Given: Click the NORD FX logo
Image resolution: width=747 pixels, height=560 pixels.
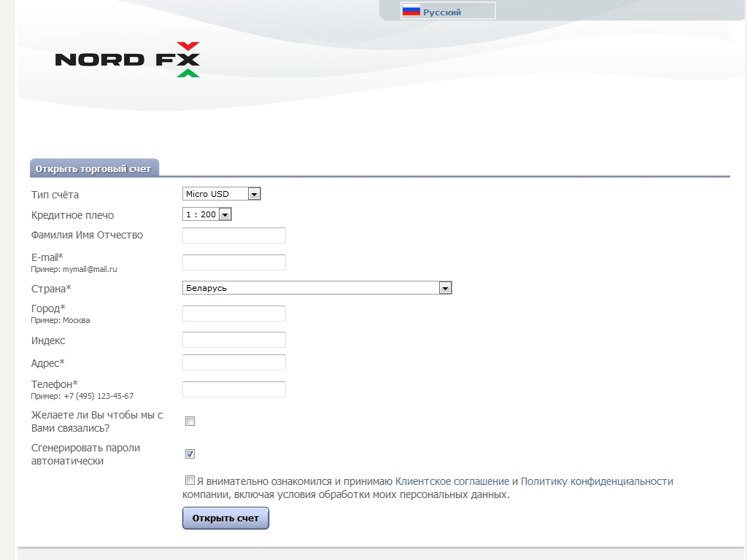Looking at the screenshot, I should pos(128,59).
